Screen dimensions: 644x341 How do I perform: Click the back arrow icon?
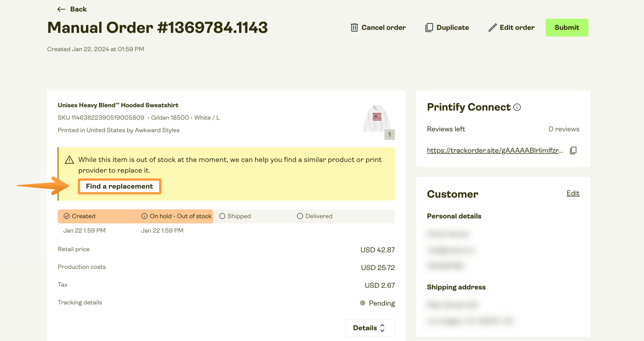pos(61,9)
